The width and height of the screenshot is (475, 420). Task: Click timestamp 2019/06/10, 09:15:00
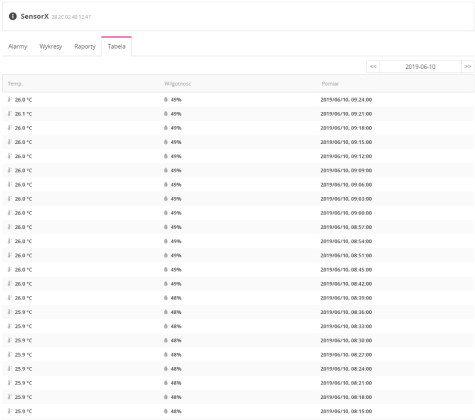(346, 142)
